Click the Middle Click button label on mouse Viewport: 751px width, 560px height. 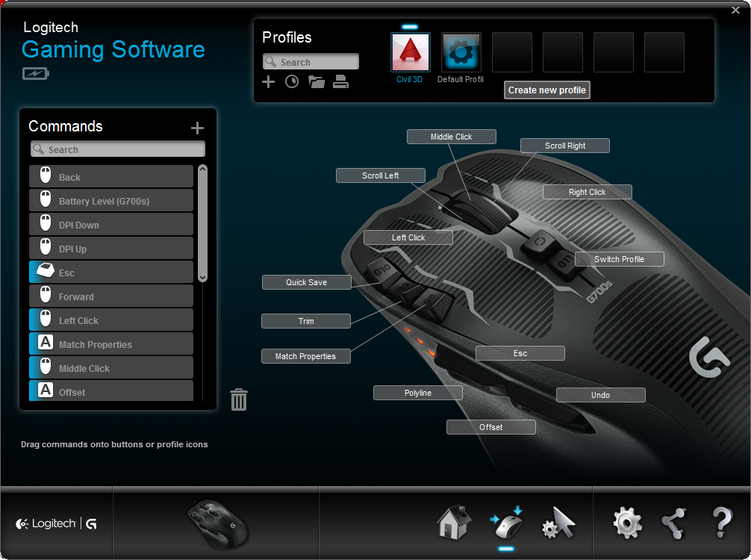tap(452, 137)
